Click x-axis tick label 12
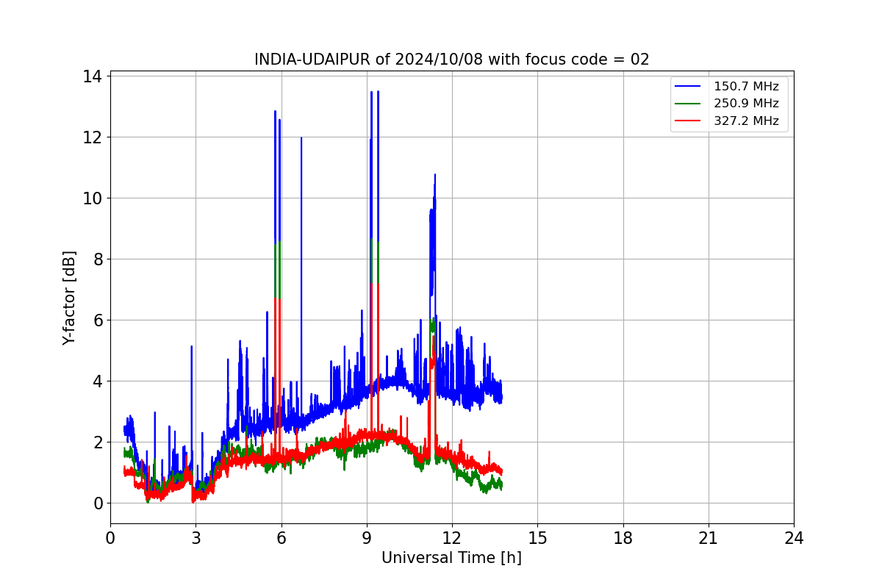882x588 pixels. point(452,538)
